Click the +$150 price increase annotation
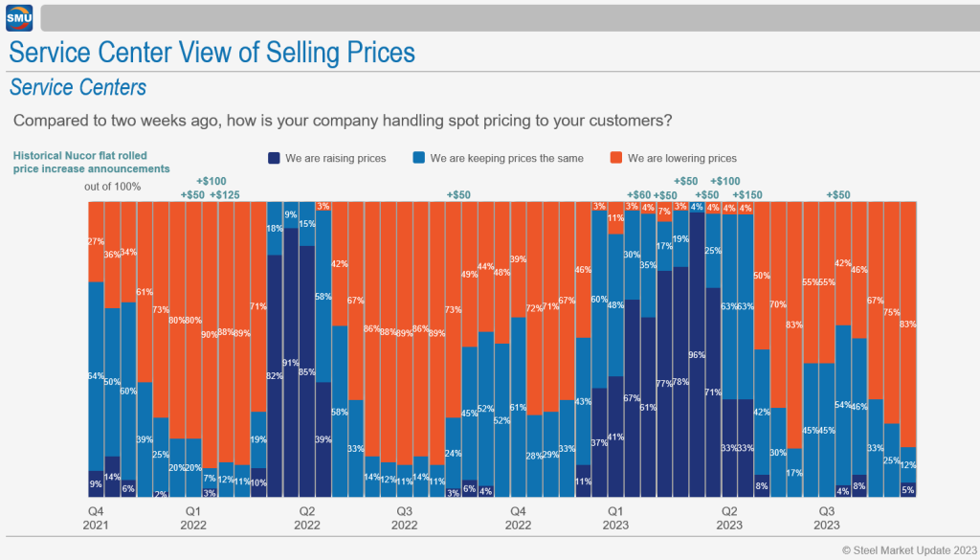The height and width of the screenshot is (560, 980). (x=747, y=195)
